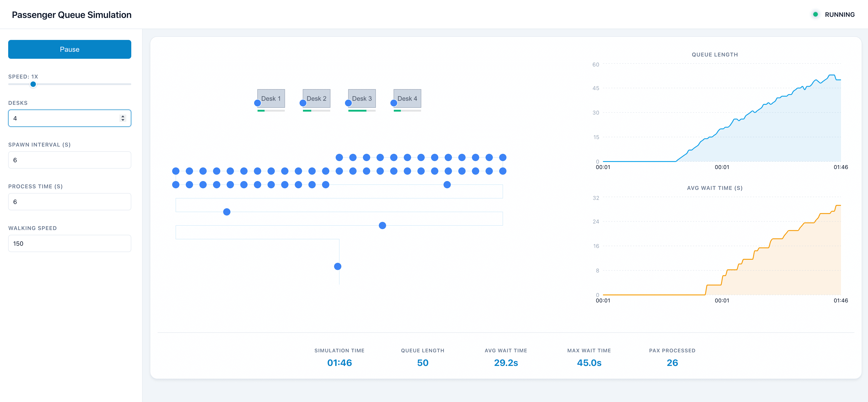Click the Pause button
Image resolution: width=868 pixels, height=402 pixels.
coord(69,49)
